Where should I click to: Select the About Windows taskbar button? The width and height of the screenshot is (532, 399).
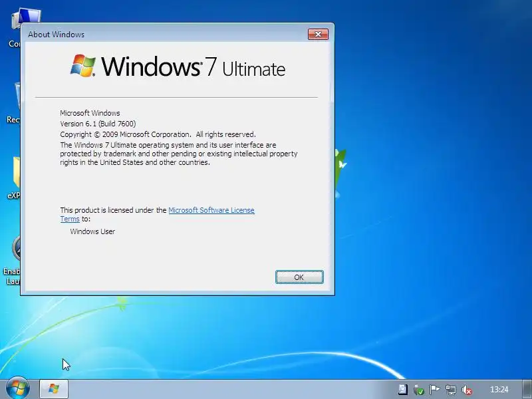[54, 389]
